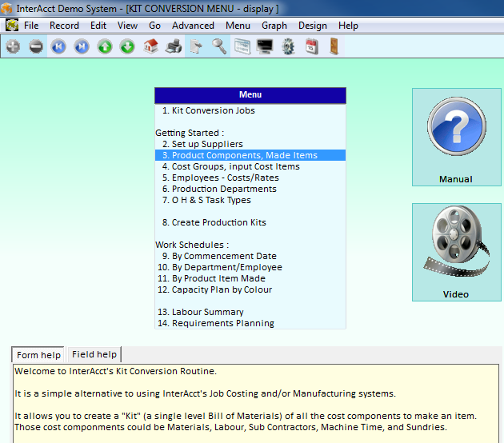
Task: Select 9. By Commencement Date
Action: click(x=250, y=256)
